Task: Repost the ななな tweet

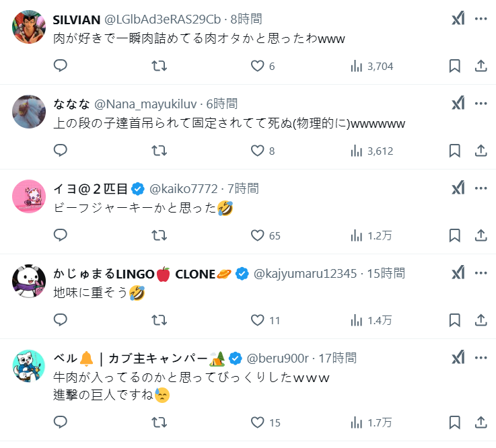Action: [160, 151]
